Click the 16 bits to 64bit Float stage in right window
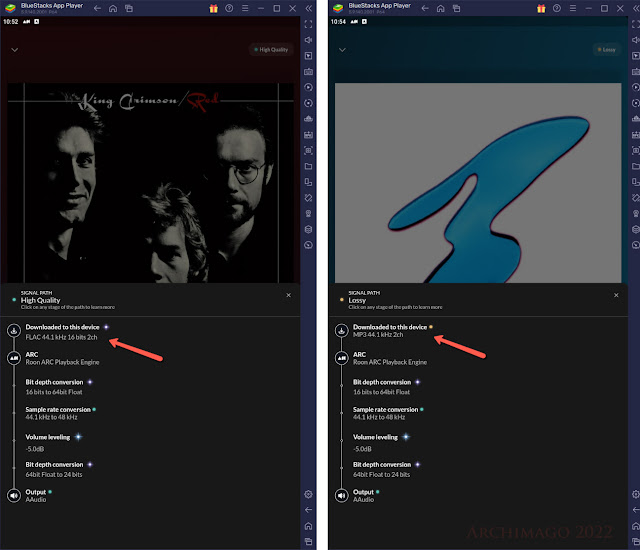 [387, 387]
